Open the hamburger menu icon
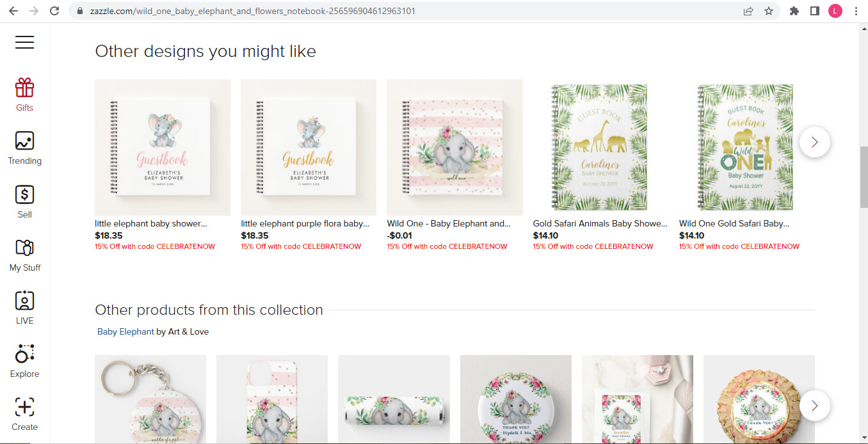 [x=25, y=42]
